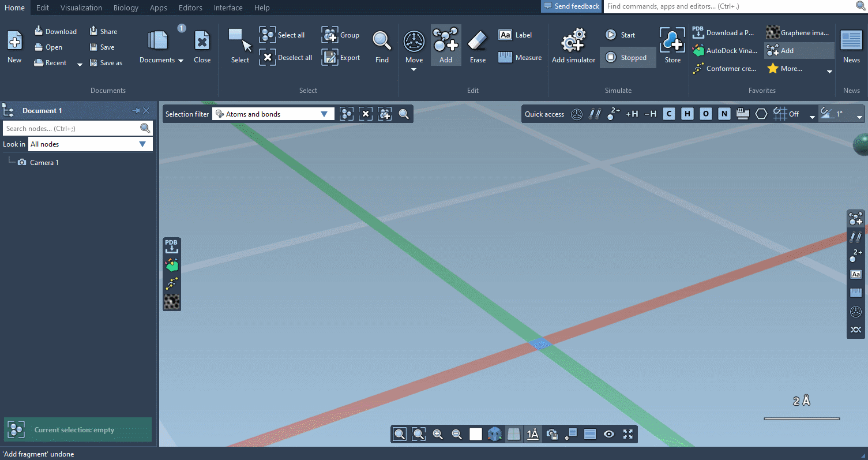Image resolution: width=868 pixels, height=460 pixels.
Task: Select the Erase tool in Edit group
Action: 478,45
